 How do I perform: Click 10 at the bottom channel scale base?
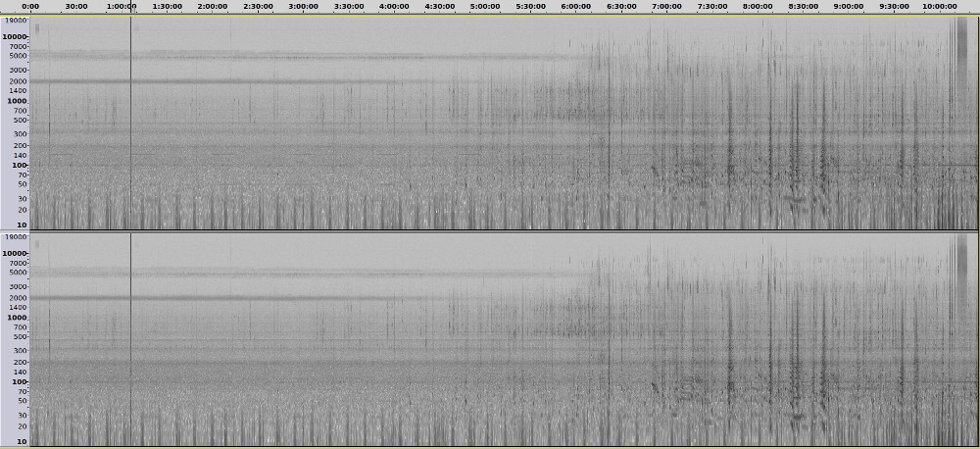22,443
